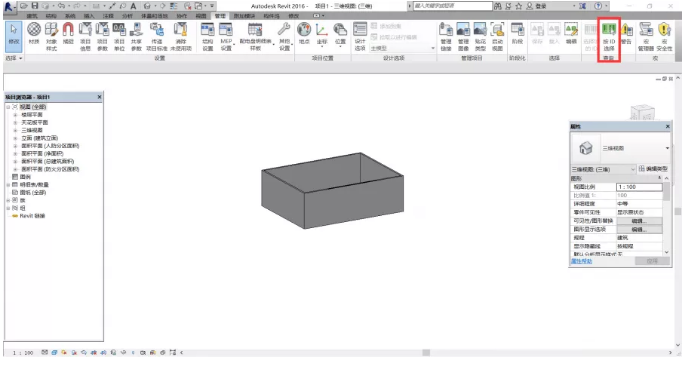The image size is (687, 365).
Task: Expand Schedules/Quantities (明细表/数量) node
Action: [8, 185]
